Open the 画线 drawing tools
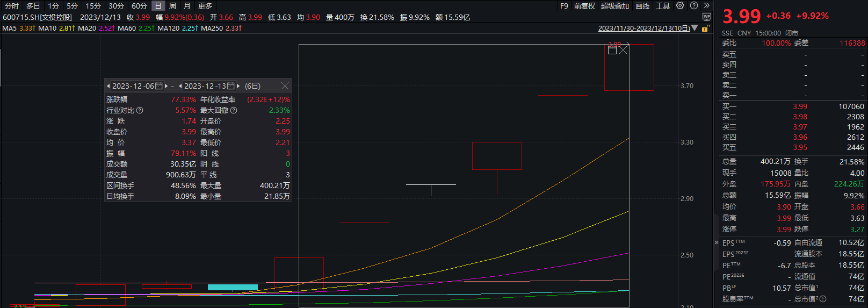 (642, 6)
